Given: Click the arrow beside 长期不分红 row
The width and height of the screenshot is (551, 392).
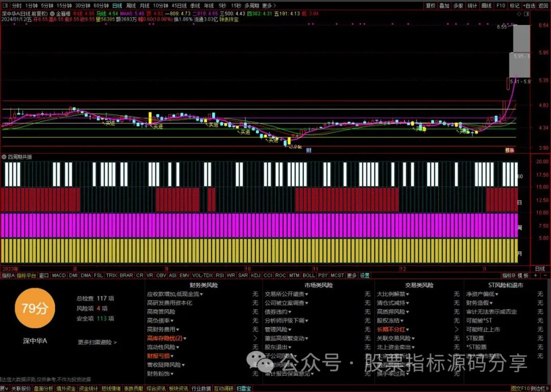Looking at the screenshot, I should click(457, 329).
